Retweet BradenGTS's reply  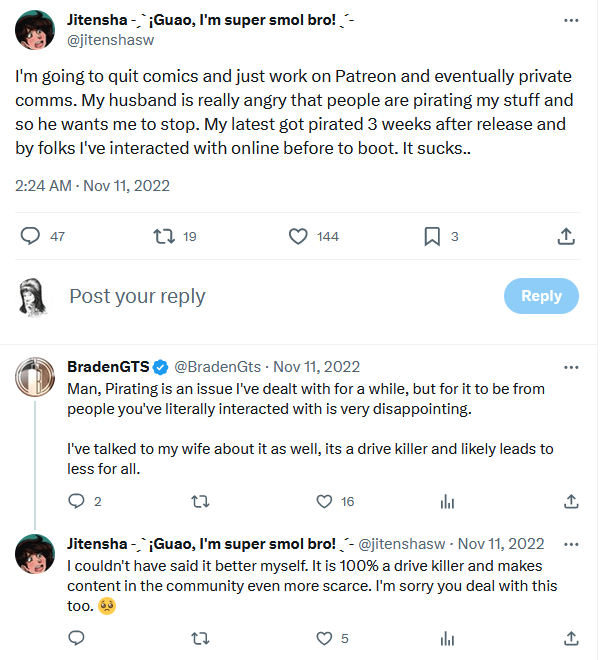click(x=200, y=501)
